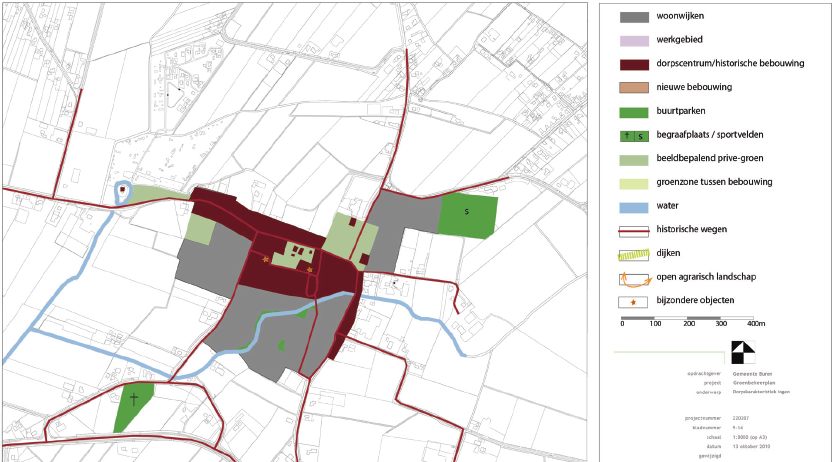The height and width of the screenshot is (462, 834).
Task: Click the grey 'woonwijken' legend swatch
Action: tap(634, 17)
